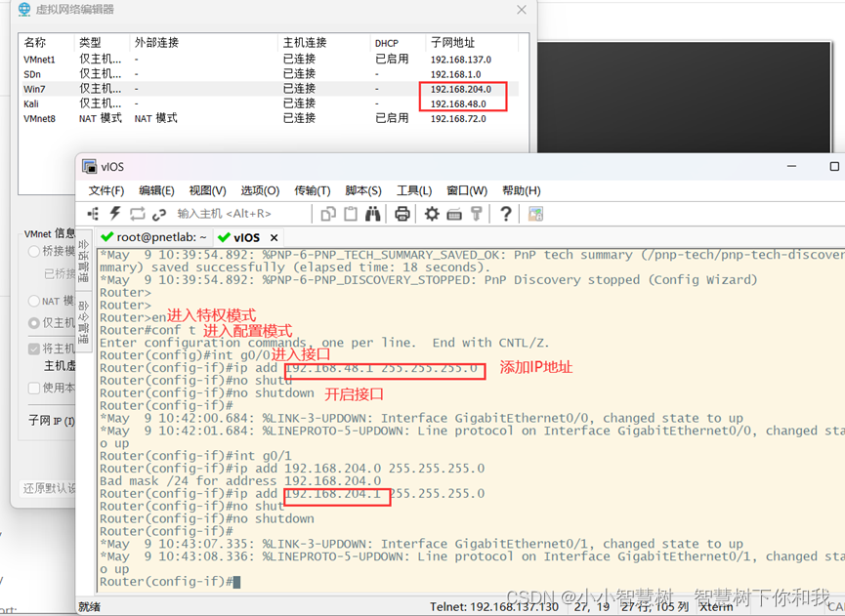
Task: Click the Public Key assistant key icon
Action: [477, 214]
